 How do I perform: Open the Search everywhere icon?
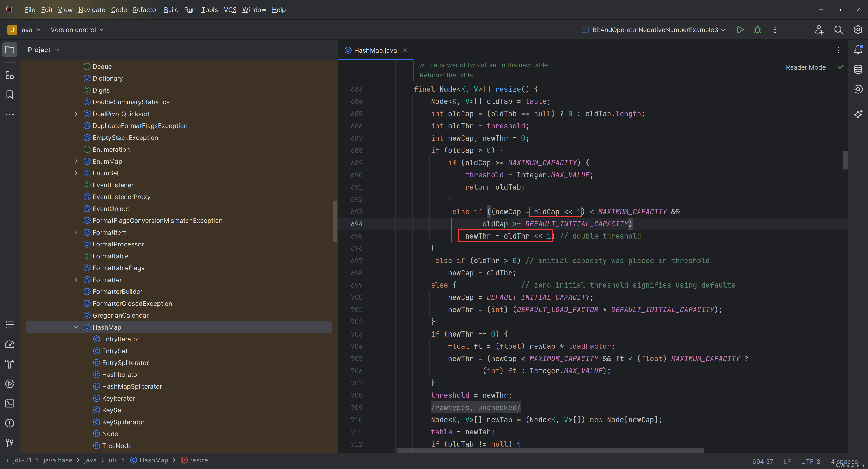coord(839,30)
